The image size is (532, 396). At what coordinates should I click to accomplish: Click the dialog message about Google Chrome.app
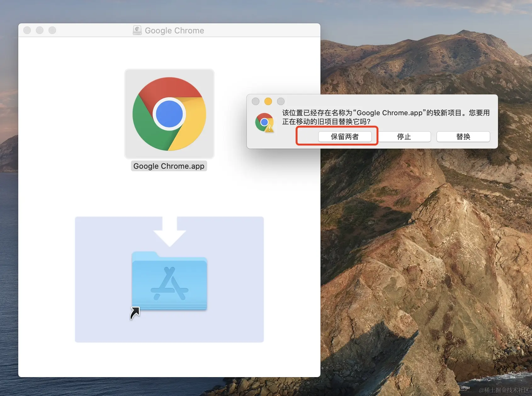(x=386, y=117)
